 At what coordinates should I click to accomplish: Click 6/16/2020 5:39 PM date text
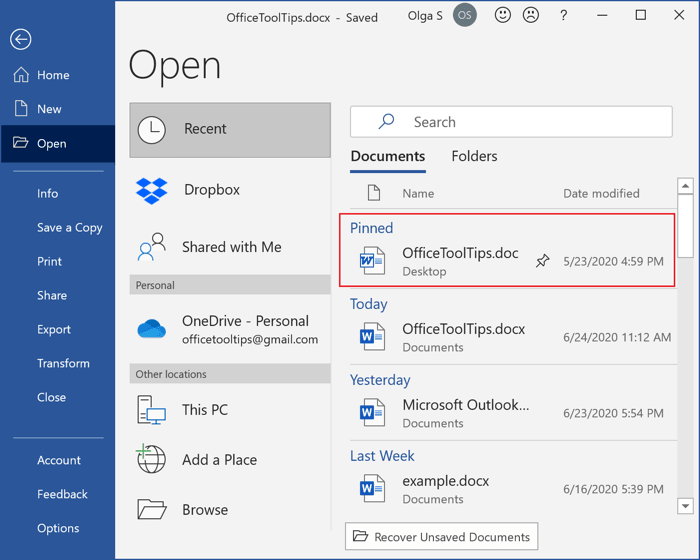[x=613, y=489]
